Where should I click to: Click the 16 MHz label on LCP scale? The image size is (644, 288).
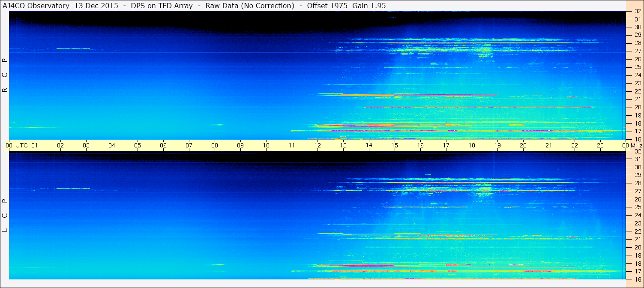[638, 279]
